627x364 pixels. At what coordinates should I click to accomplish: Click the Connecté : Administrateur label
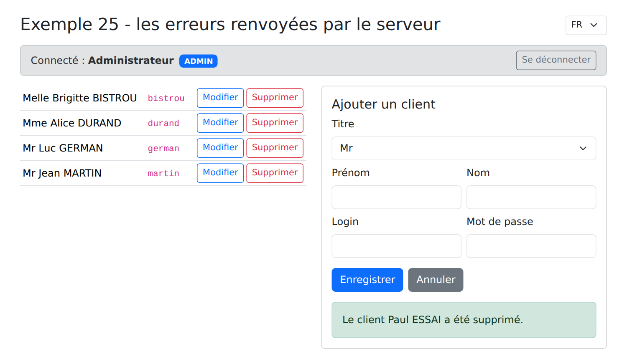(x=102, y=61)
